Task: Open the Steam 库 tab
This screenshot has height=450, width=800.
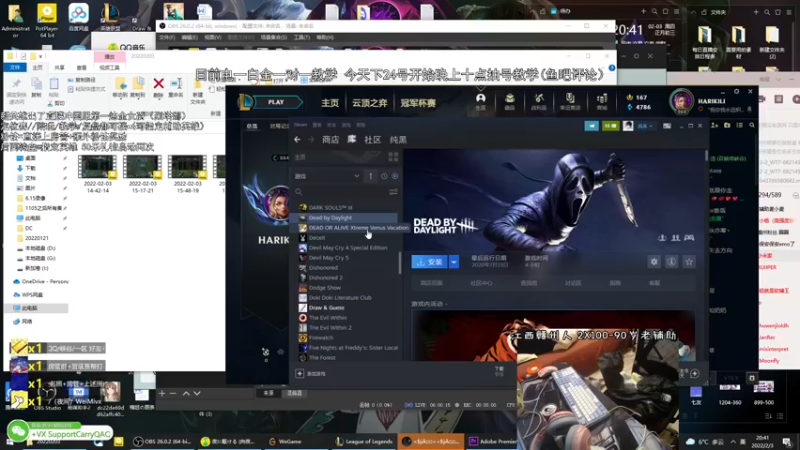Action: (352, 139)
